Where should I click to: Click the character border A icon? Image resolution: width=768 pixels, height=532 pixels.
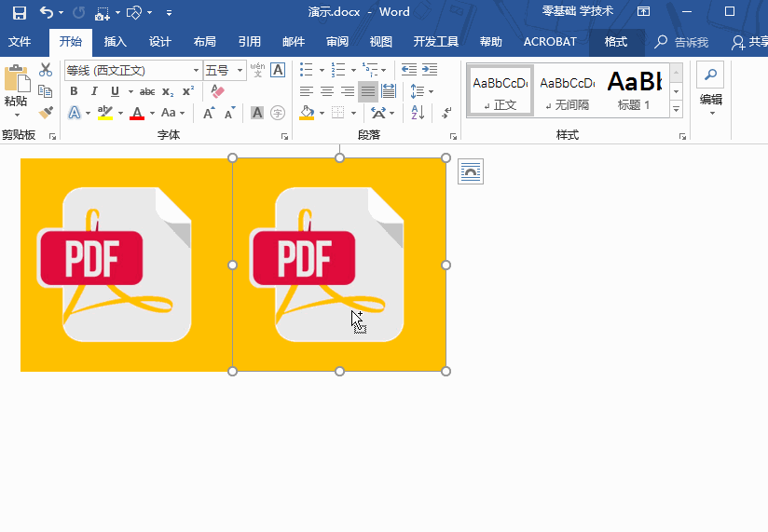[278, 70]
